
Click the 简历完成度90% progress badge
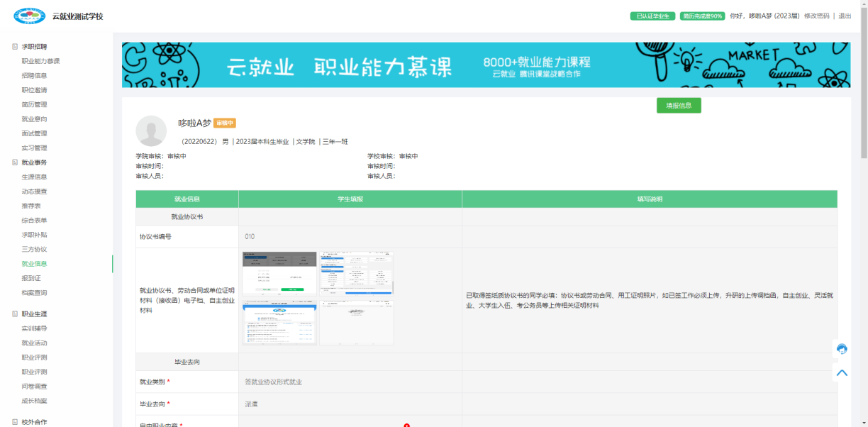pyautogui.click(x=702, y=16)
